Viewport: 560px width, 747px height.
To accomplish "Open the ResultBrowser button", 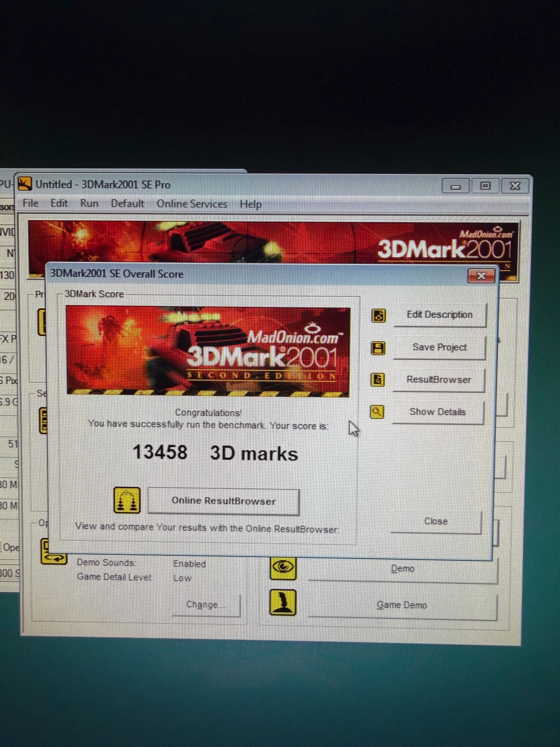I will pyautogui.click(x=439, y=380).
